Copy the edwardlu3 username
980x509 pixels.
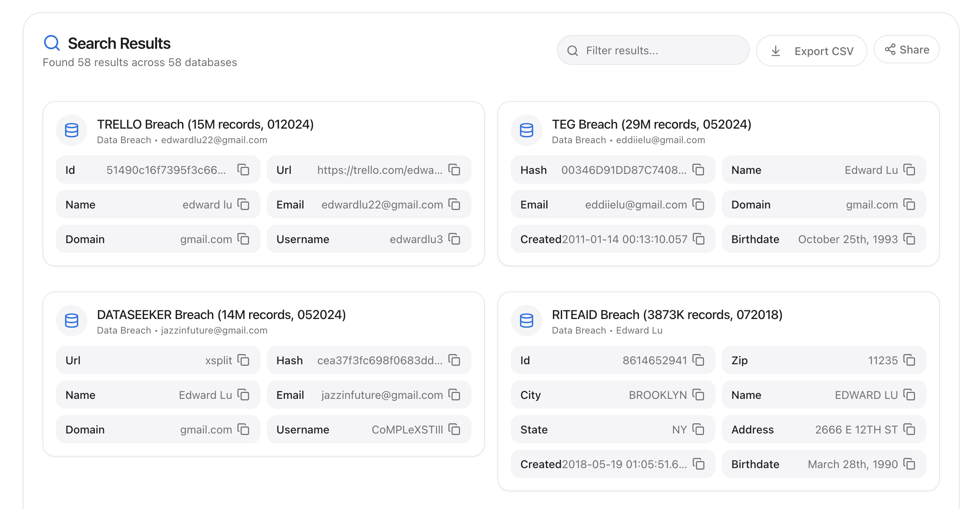click(x=455, y=239)
